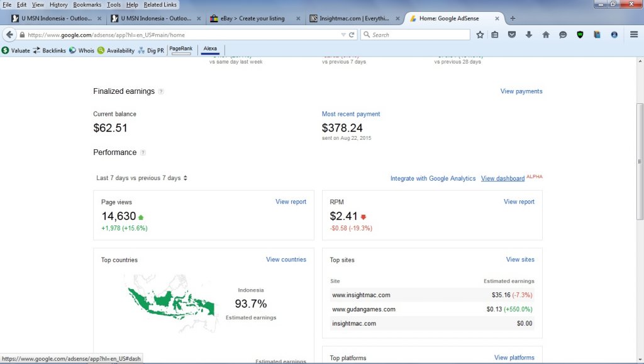Click the Valuate toolbar icon

click(16, 50)
